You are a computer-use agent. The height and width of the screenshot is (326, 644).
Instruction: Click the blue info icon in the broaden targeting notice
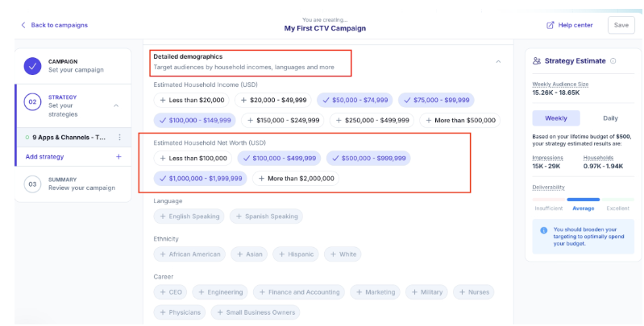(544, 230)
